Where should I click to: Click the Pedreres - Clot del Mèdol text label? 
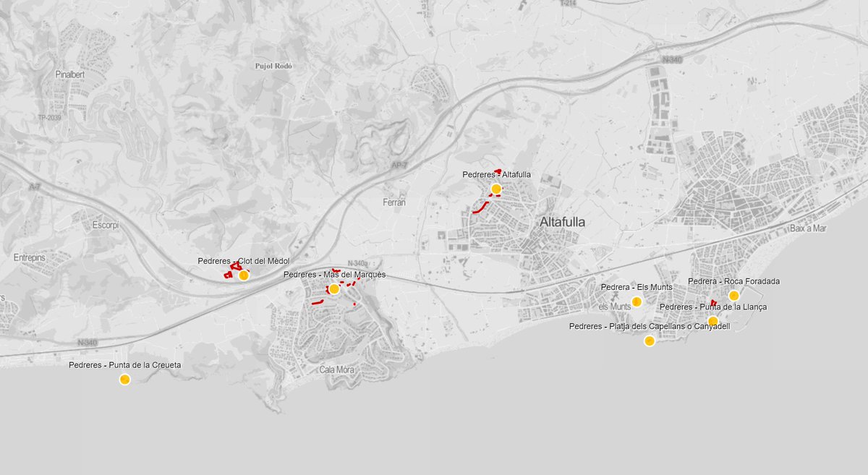(243, 260)
